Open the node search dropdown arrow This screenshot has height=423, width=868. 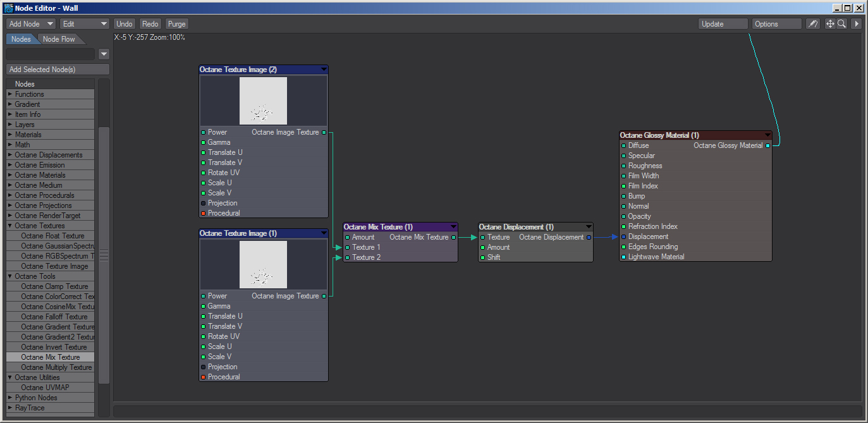pos(104,54)
